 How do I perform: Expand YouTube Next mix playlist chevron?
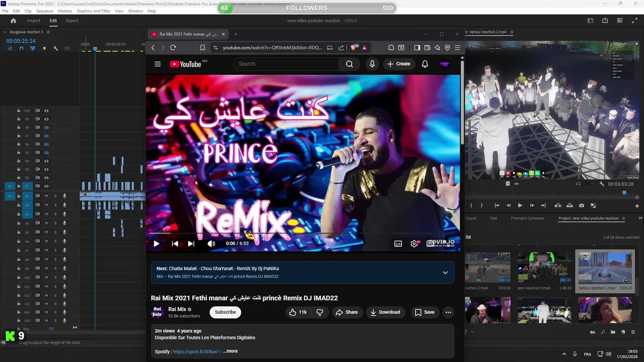(x=445, y=273)
